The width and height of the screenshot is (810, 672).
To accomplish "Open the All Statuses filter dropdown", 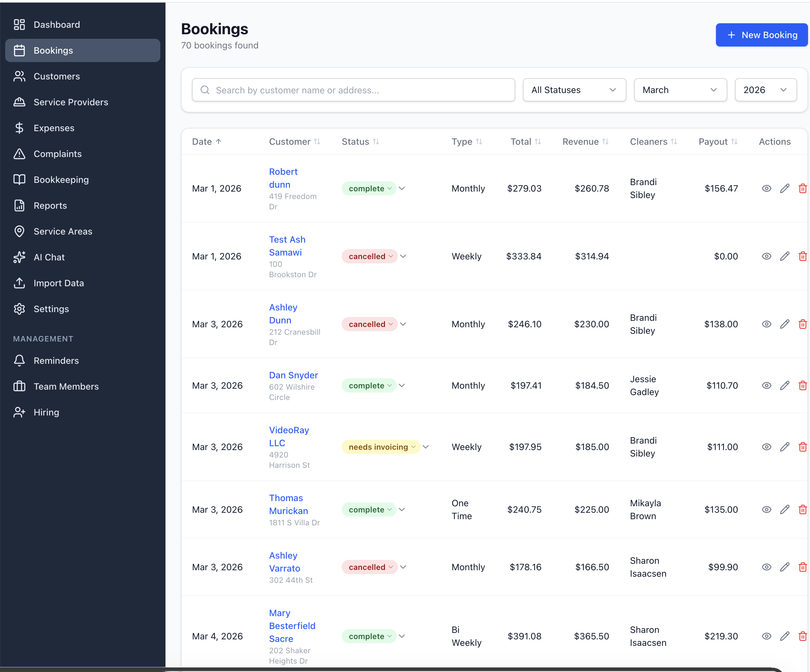I will 574,90.
